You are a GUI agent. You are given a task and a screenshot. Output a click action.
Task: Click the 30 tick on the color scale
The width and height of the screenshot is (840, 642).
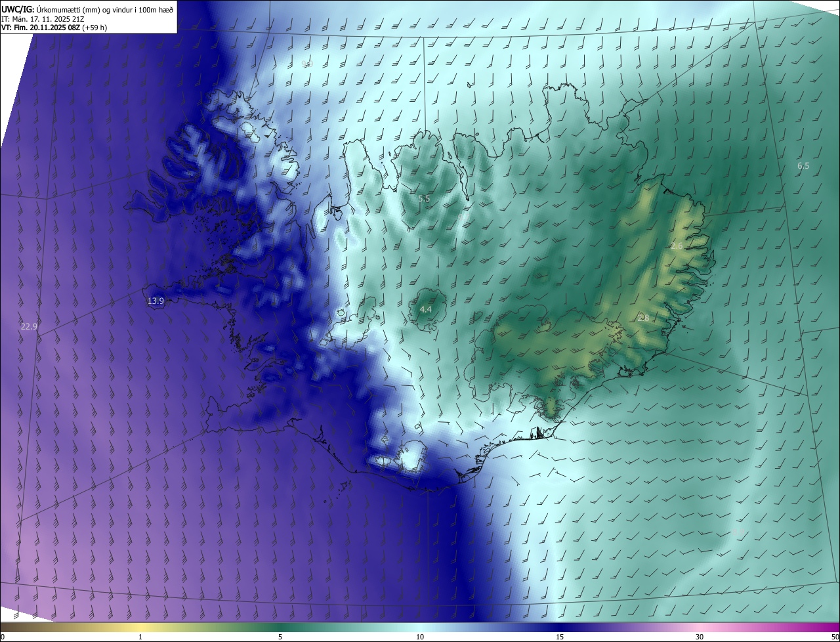tap(700, 637)
